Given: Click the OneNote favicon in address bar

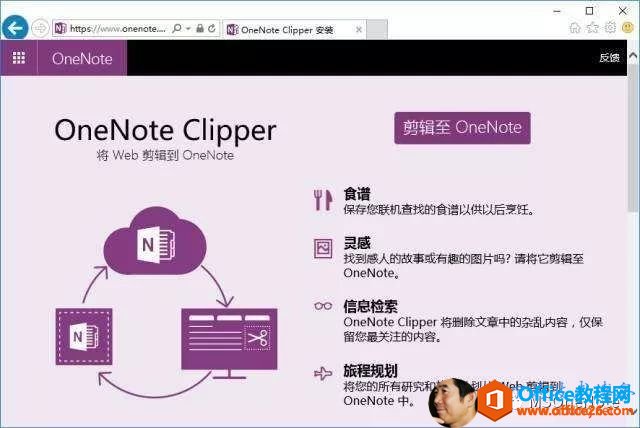Looking at the screenshot, I should click(x=60, y=29).
